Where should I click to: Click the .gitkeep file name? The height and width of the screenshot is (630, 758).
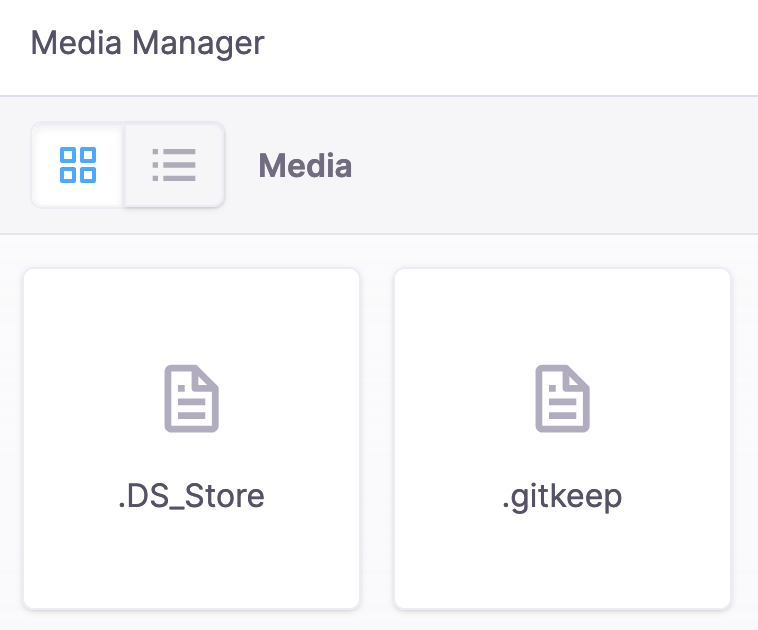(562, 497)
